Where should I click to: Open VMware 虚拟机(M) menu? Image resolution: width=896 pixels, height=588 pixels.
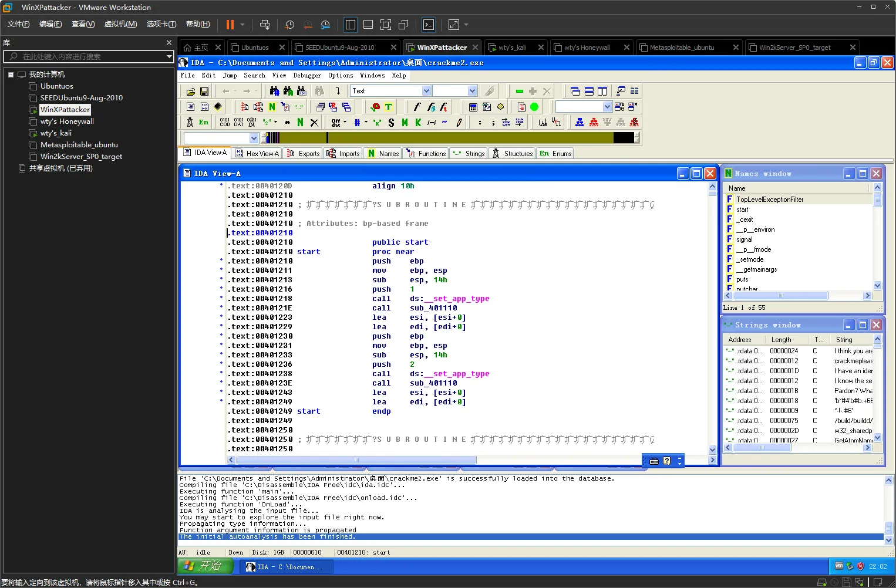click(x=120, y=24)
